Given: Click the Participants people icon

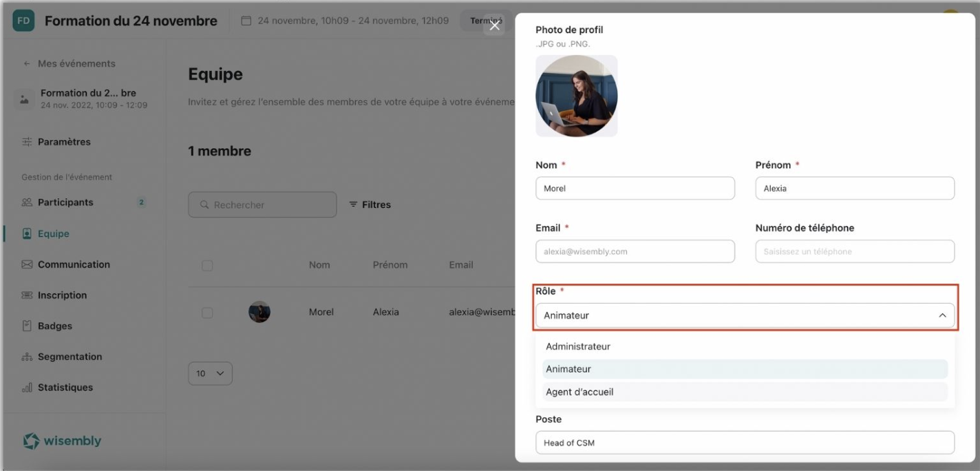Looking at the screenshot, I should 28,202.
